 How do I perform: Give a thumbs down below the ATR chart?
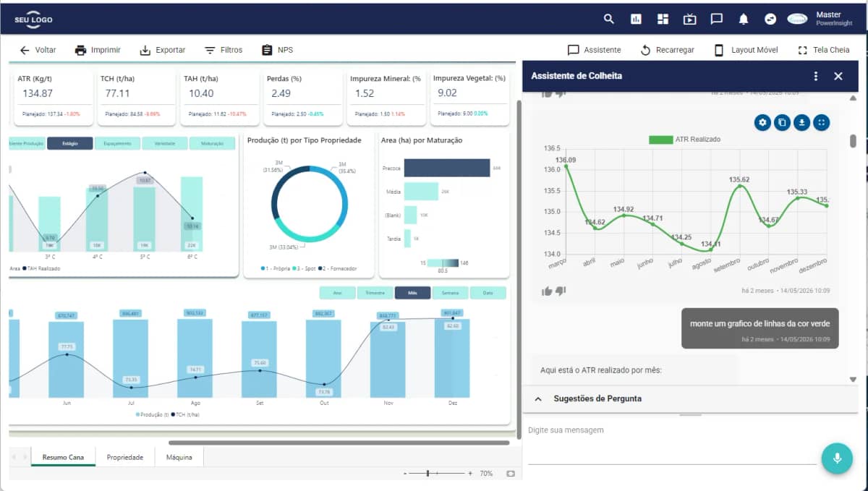click(x=560, y=291)
